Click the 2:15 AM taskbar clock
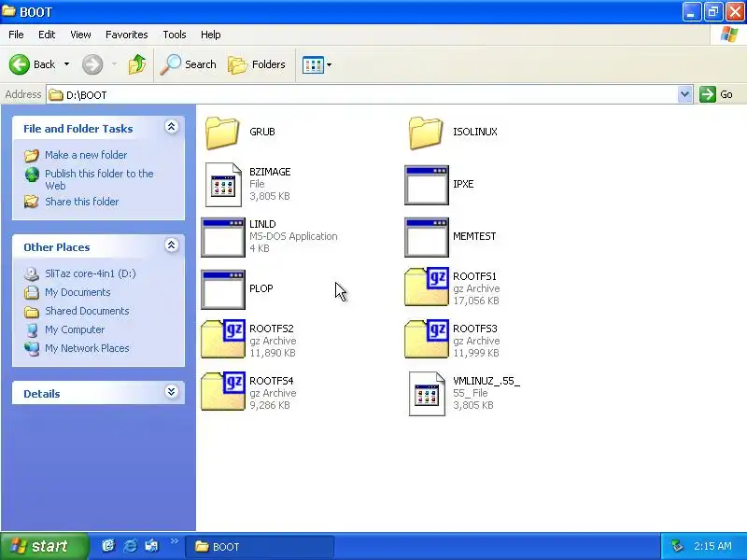This screenshot has width=747, height=560. tap(712, 546)
